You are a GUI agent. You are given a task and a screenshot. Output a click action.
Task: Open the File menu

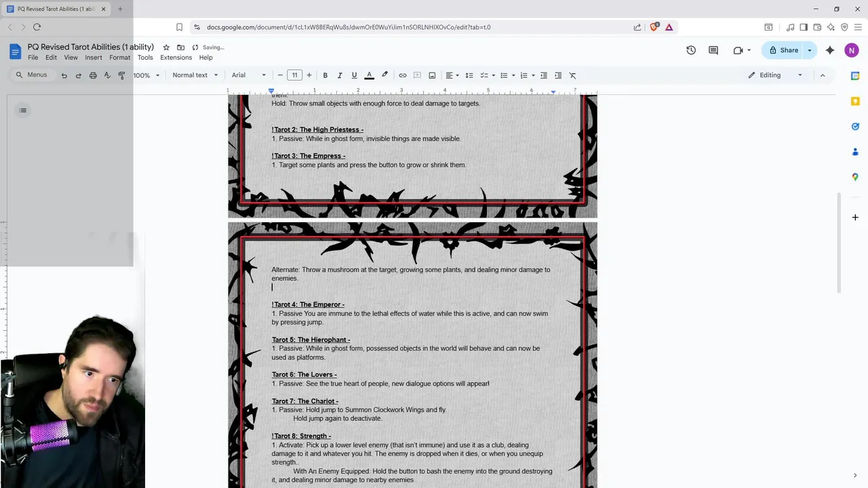click(33, 58)
